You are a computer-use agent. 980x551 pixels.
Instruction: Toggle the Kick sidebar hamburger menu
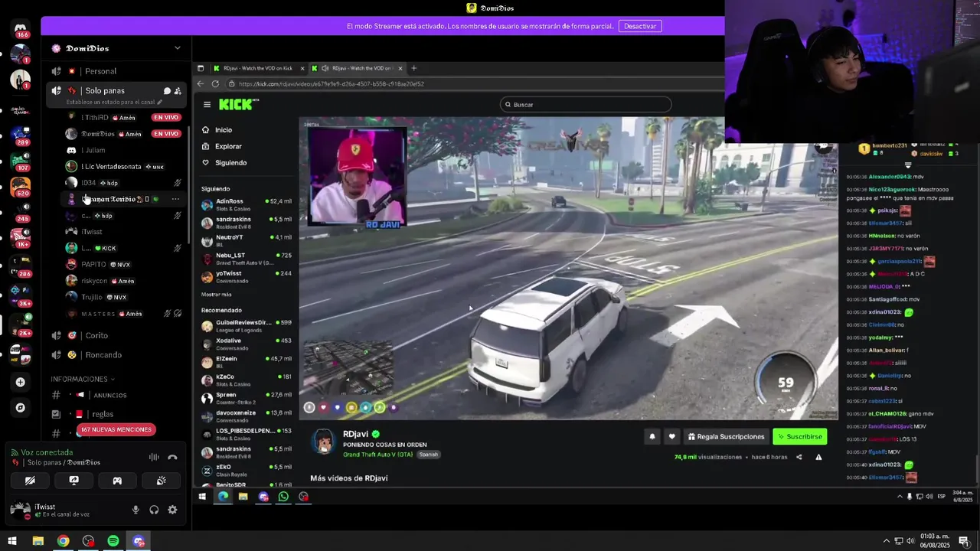pos(207,104)
